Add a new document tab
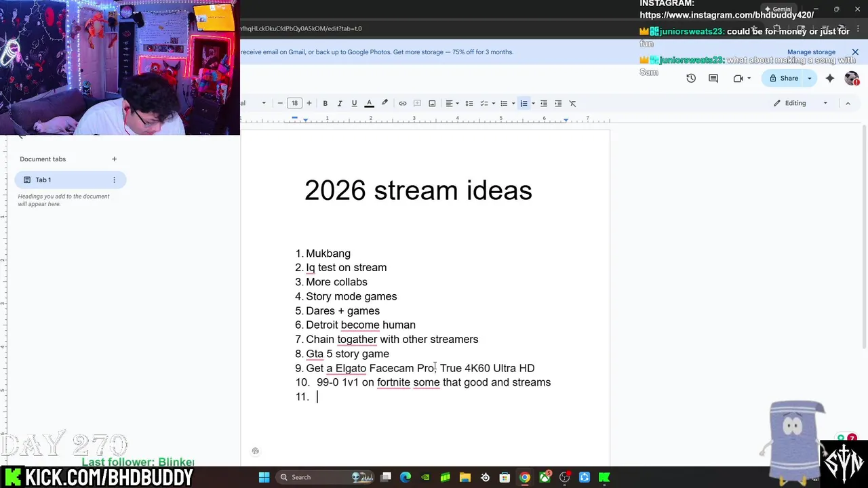The image size is (868, 488). pyautogui.click(x=114, y=159)
